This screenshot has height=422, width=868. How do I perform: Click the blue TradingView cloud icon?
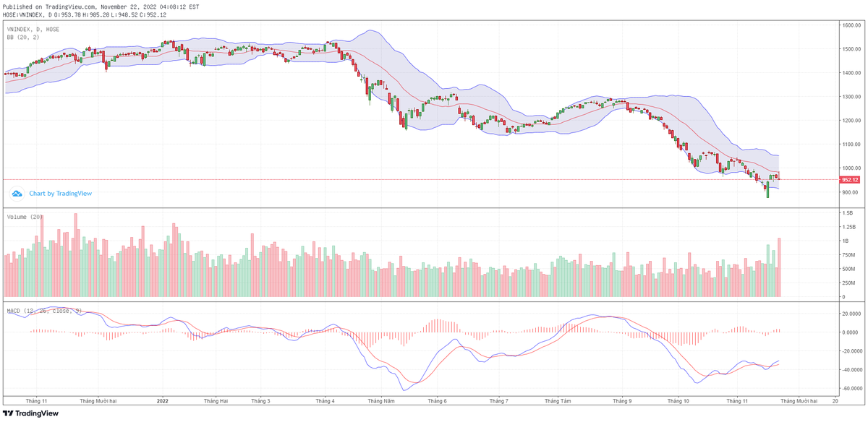tap(17, 194)
